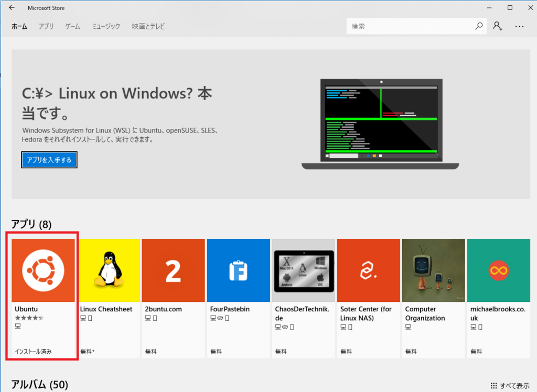Click インストール済み under Ubuntu
Viewport: 537px width, 392px height.
[33, 352]
